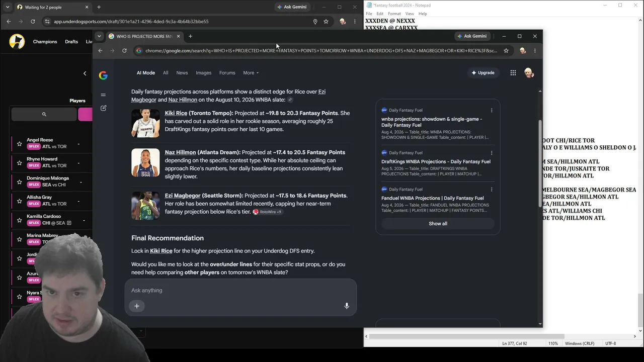
Task: Toggle the star on the Nyara row
Action: 19,297
